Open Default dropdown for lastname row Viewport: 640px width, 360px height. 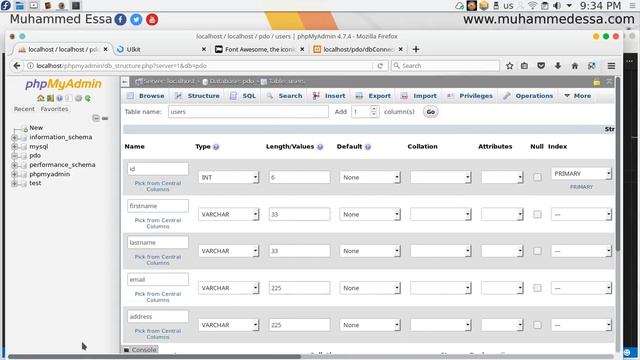click(x=370, y=251)
